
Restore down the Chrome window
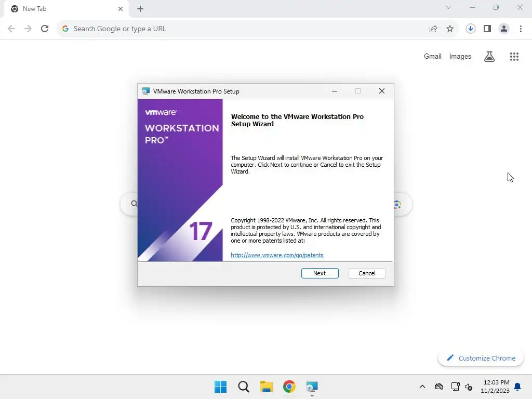496,7
